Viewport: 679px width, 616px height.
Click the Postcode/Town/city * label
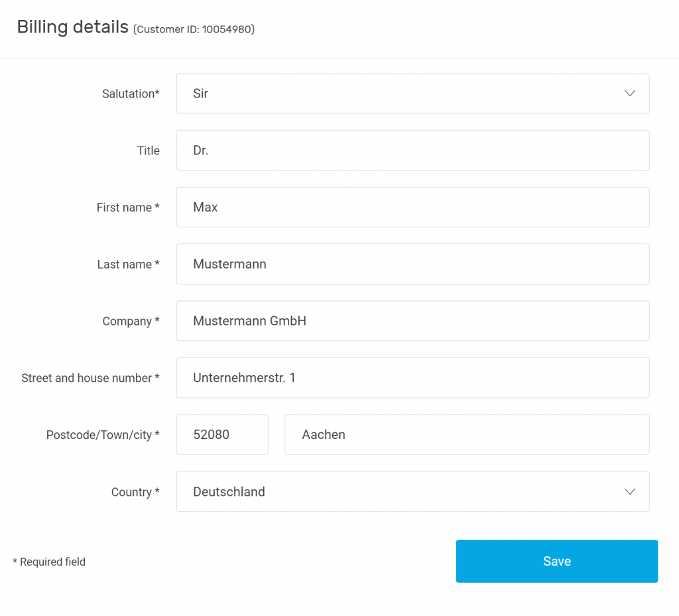tap(103, 435)
